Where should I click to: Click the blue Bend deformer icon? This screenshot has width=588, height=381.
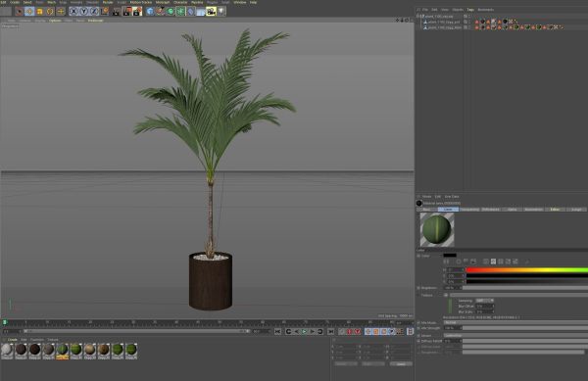coord(191,12)
